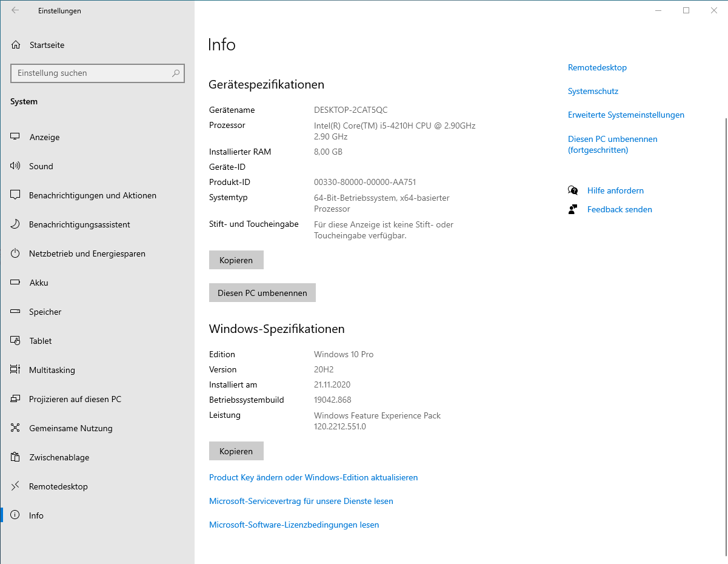
Task: Click the Installierter RAM value 8,00 GB
Action: tap(328, 152)
